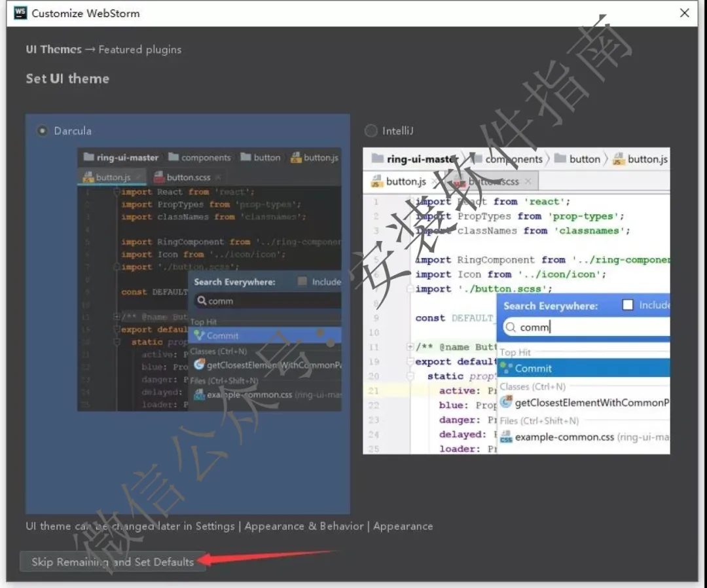The height and width of the screenshot is (588, 707).
Task: Click the UI Themes breadcrumb step
Action: [x=54, y=49]
